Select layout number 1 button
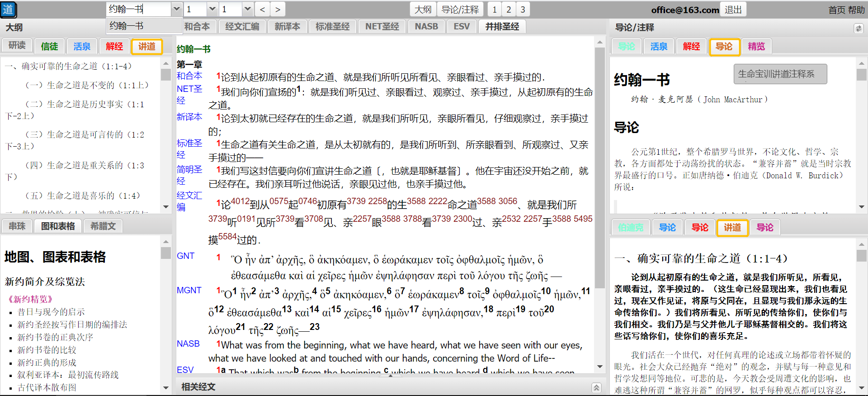Image resolution: width=868 pixels, height=396 pixels. [495, 10]
